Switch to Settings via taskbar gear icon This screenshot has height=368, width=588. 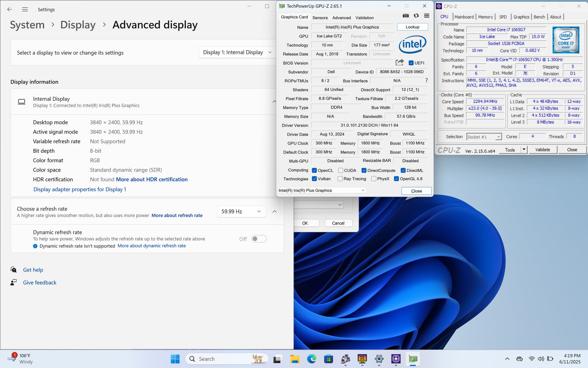[379, 359]
